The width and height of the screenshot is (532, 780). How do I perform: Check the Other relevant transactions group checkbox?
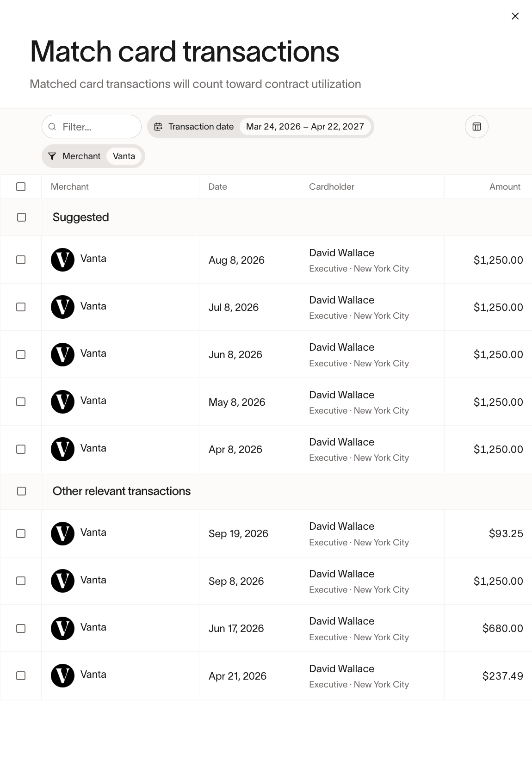(21, 491)
